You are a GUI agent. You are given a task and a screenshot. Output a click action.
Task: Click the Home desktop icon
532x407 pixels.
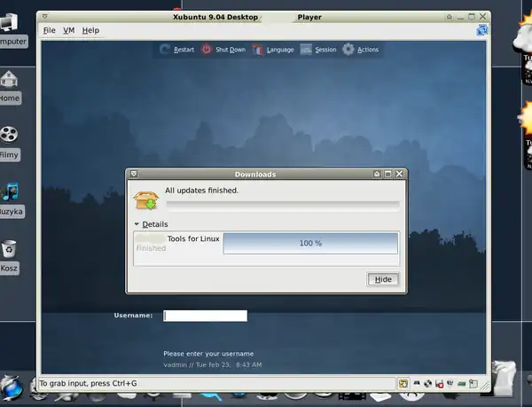10,80
